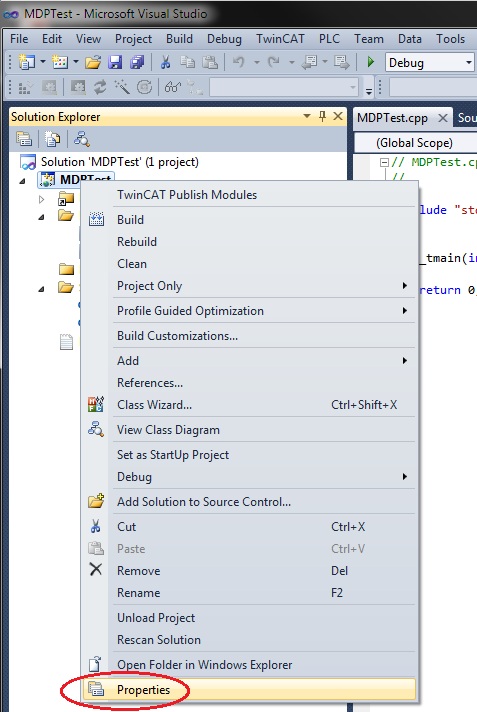This screenshot has width=477, height=712.
Task: Choose References... in context menu
Action: pos(249,383)
